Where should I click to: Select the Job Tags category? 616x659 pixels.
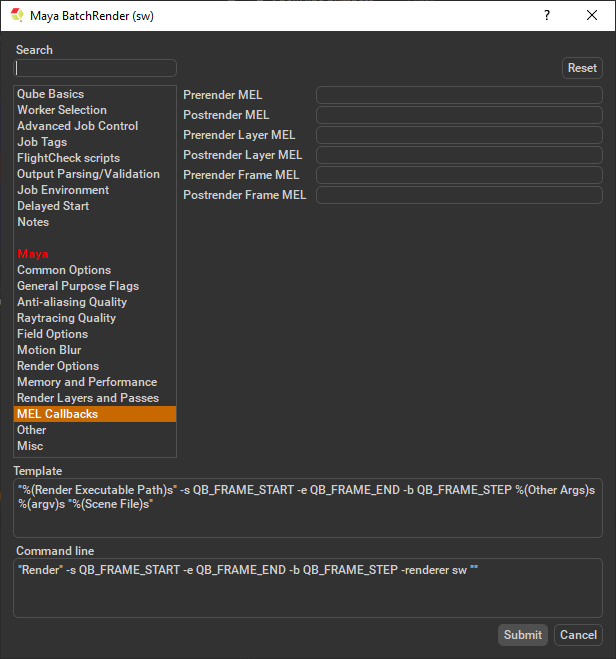tap(42, 142)
